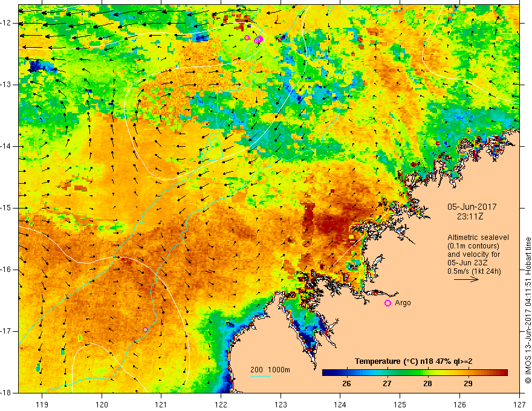Click the '126' longitude axis label
532x411 pixels.
click(459, 404)
